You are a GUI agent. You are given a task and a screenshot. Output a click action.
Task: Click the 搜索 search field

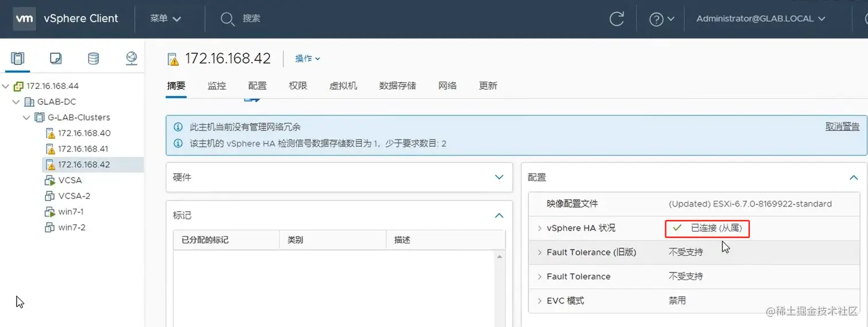251,18
